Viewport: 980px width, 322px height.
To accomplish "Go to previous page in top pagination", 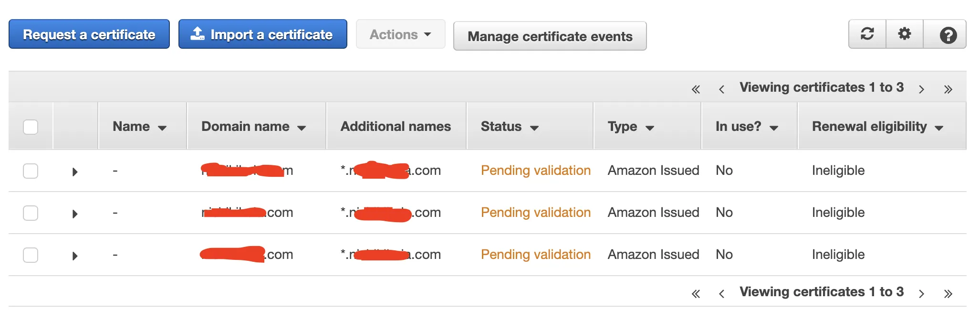I will [721, 89].
